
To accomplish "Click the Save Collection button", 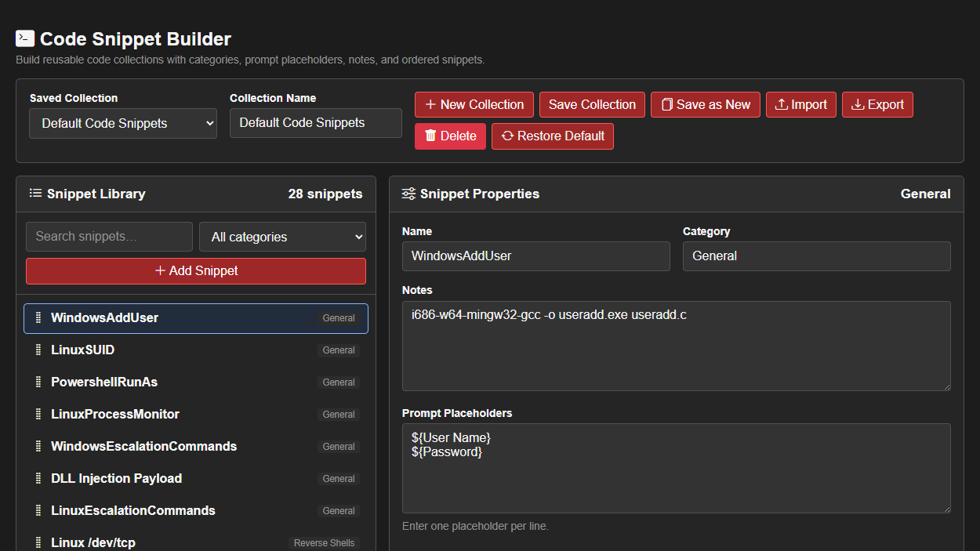I will pyautogui.click(x=592, y=105).
